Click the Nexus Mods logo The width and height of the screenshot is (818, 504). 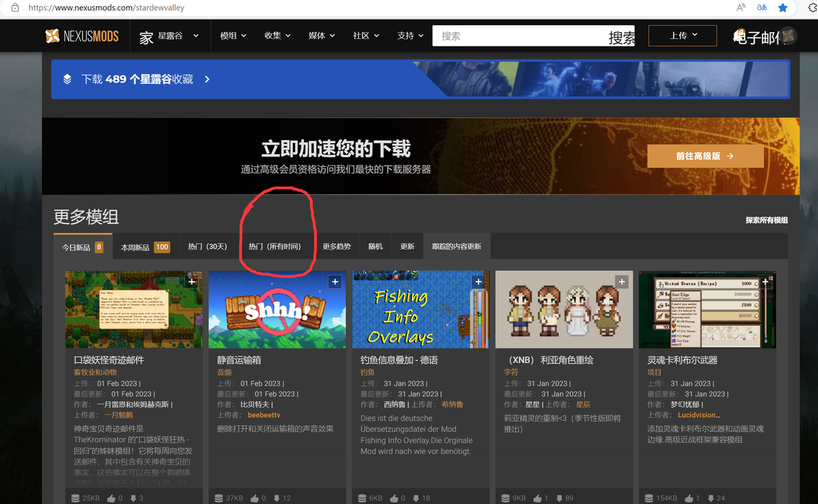[x=82, y=36]
